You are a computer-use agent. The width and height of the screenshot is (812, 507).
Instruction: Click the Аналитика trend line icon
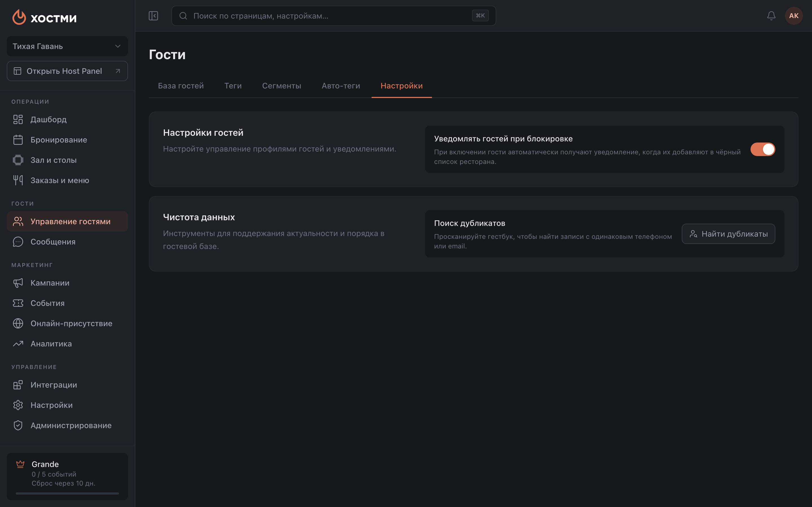click(x=18, y=344)
